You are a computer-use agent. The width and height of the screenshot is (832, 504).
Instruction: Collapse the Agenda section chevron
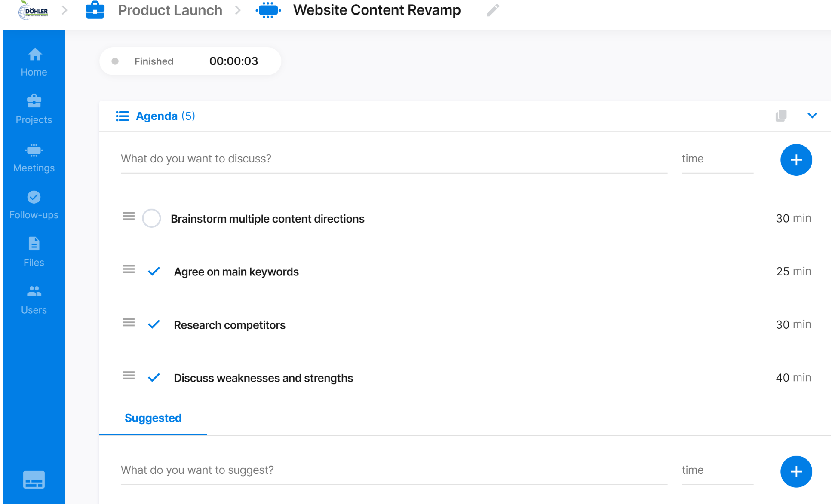(812, 116)
